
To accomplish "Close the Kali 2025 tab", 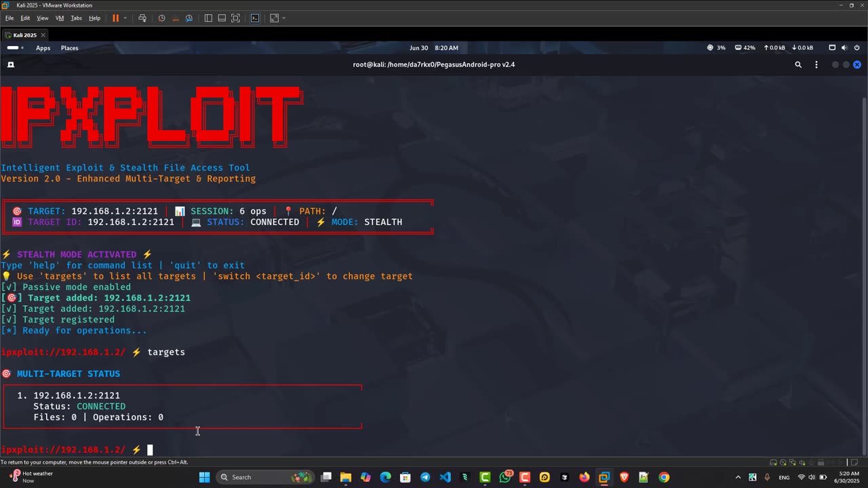I will tap(43, 35).
